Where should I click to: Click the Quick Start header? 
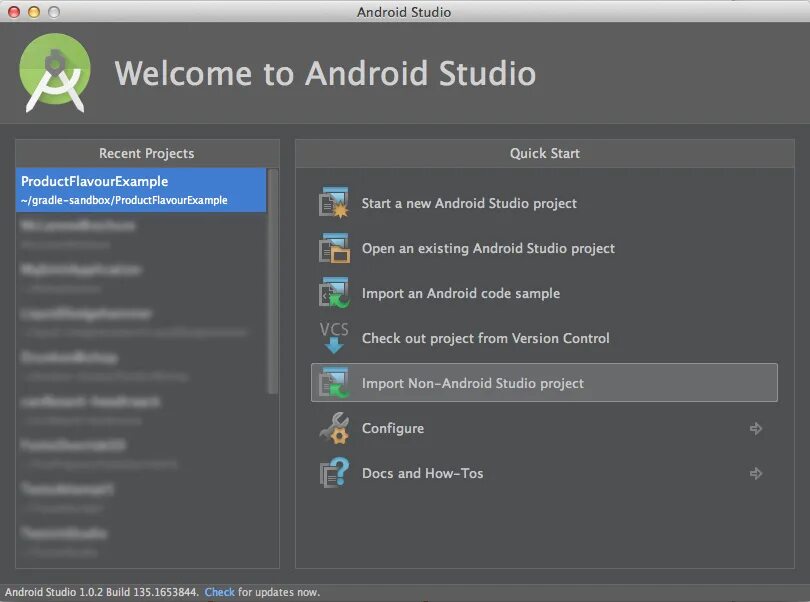(x=544, y=153)
